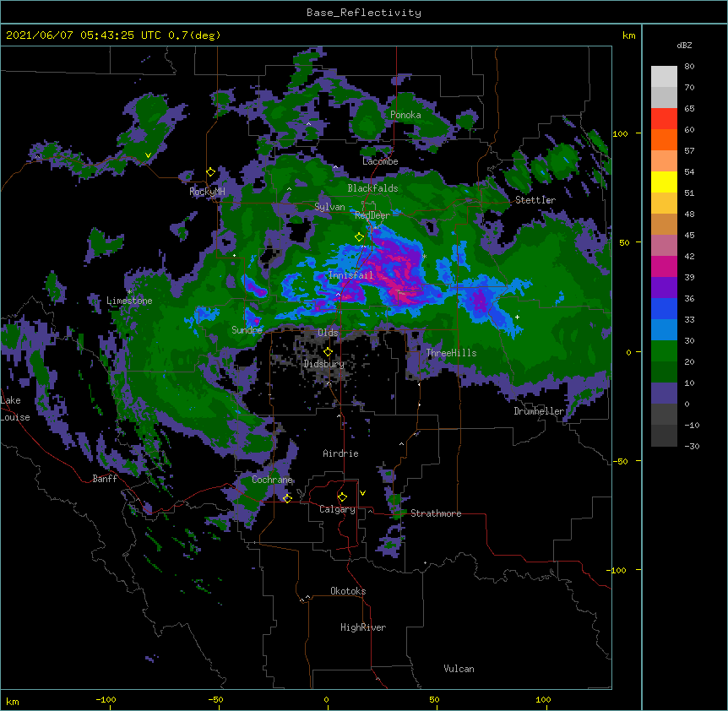Click the yellow diamond marker above RockyMH
Screen dimensions: 728x711
(211, 172)
